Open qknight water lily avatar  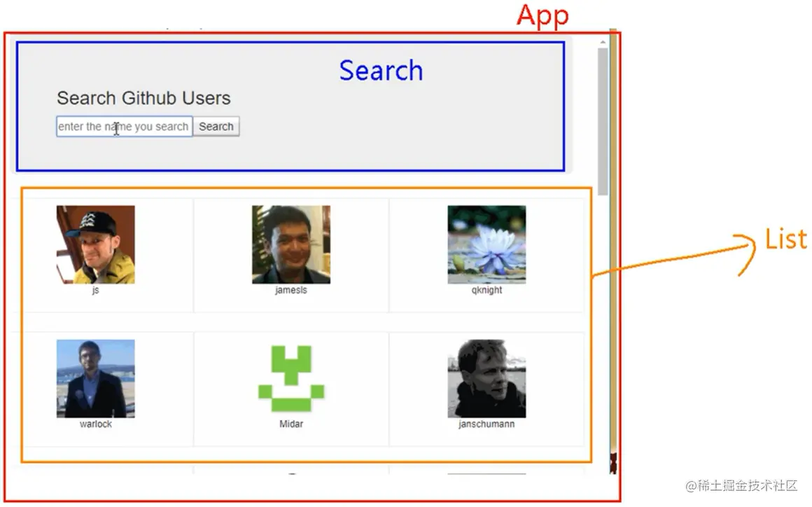click(486, 244)
